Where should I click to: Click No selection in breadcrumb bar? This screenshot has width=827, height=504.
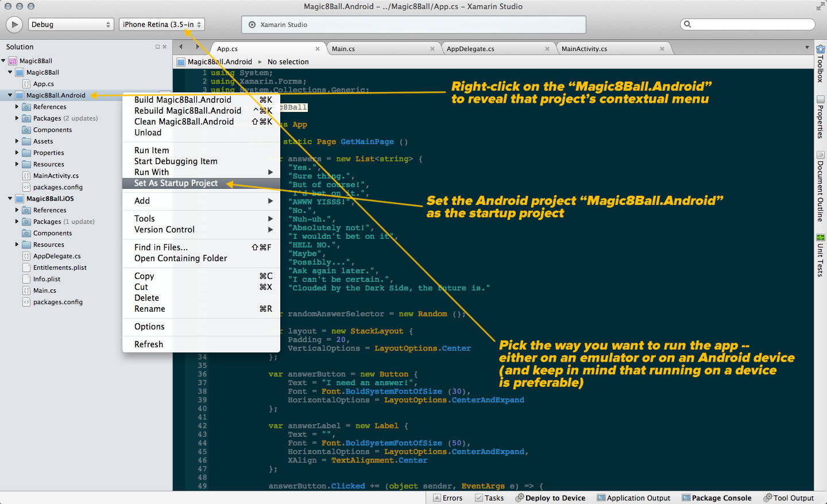[x=288, y=62]
